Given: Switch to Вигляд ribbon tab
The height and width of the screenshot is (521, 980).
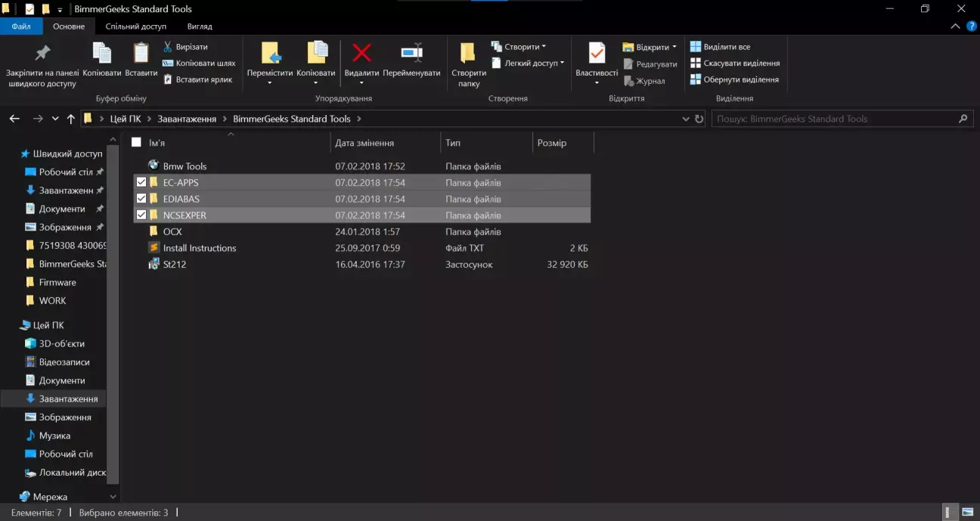Looking at the screenshot, I should coord(200,26).
